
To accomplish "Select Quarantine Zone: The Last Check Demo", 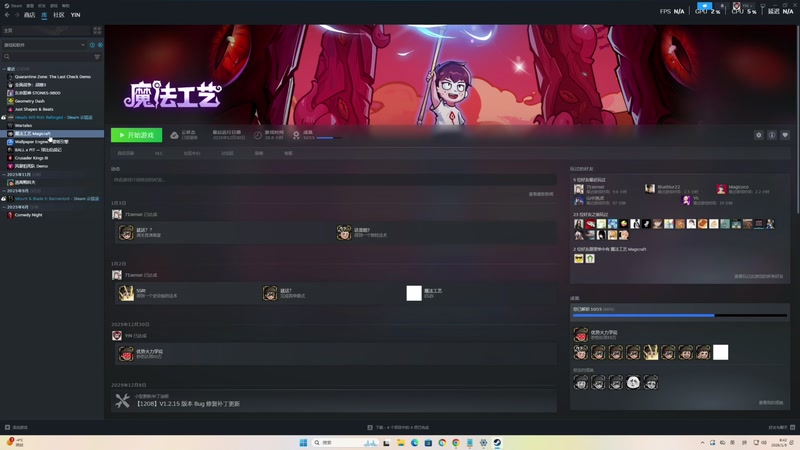I will [x=53, y=77].
